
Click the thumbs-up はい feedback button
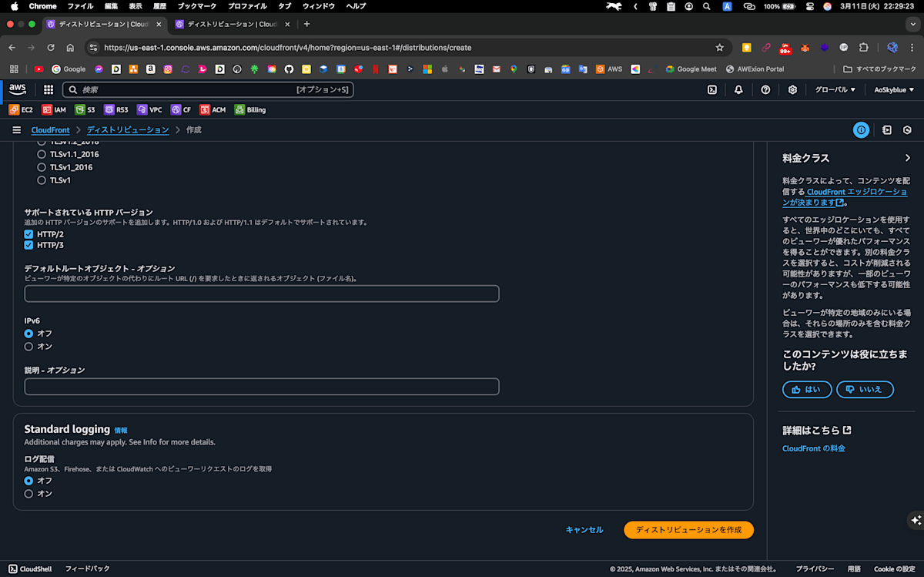point(807,389)
